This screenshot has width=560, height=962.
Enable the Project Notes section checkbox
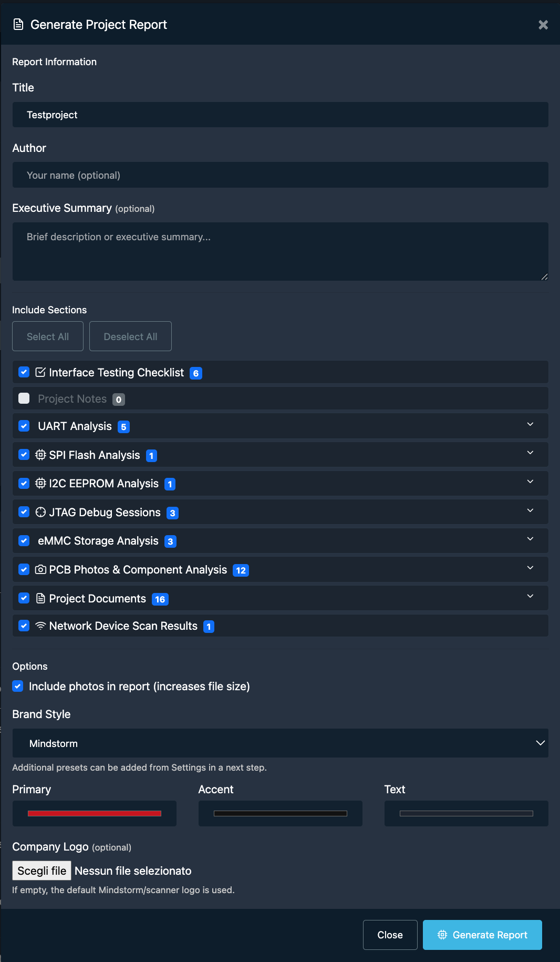[24, 398]
